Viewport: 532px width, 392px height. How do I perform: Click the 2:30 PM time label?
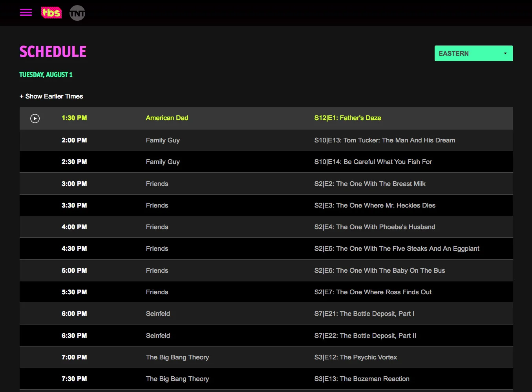click(74, 162)
